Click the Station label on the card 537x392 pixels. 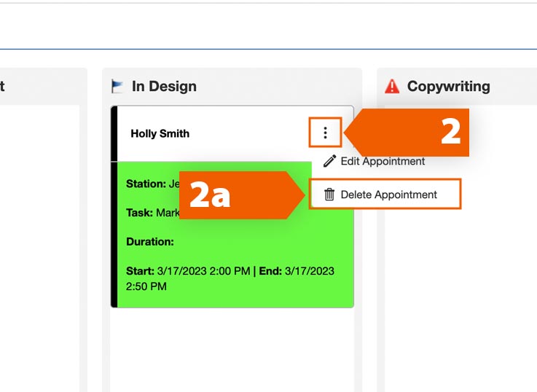[x=145, y=184]
